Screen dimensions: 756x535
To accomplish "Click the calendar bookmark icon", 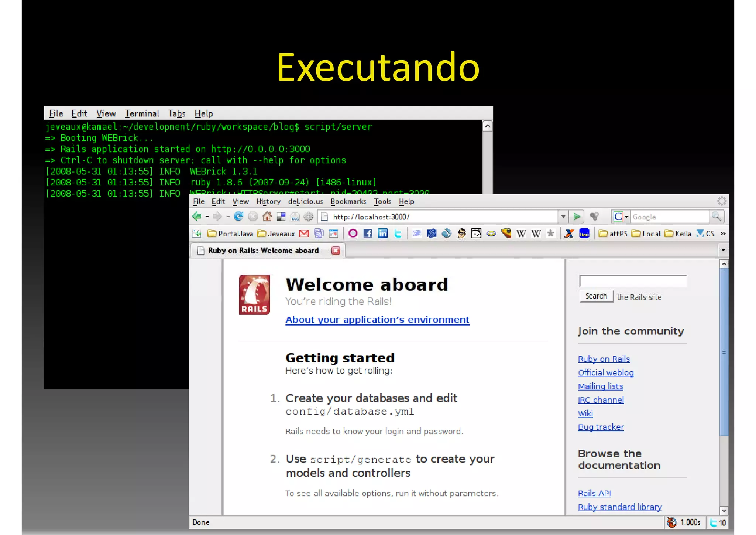I will point(333,234).
